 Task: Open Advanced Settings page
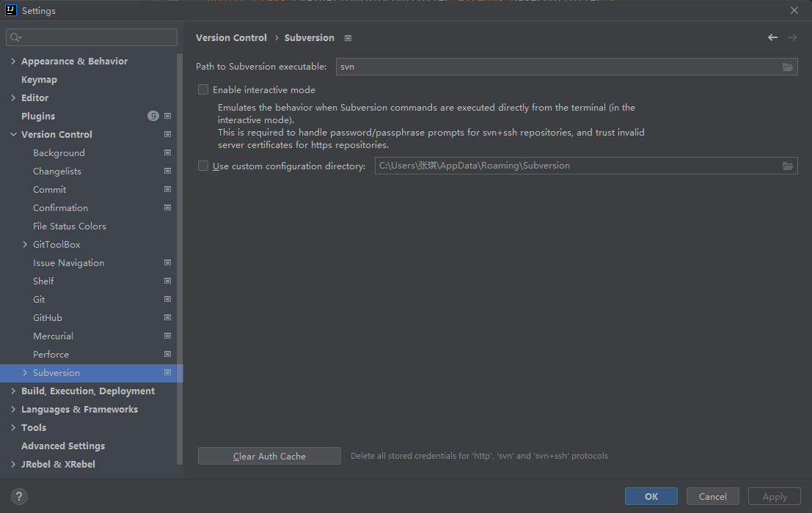[63, 446]
